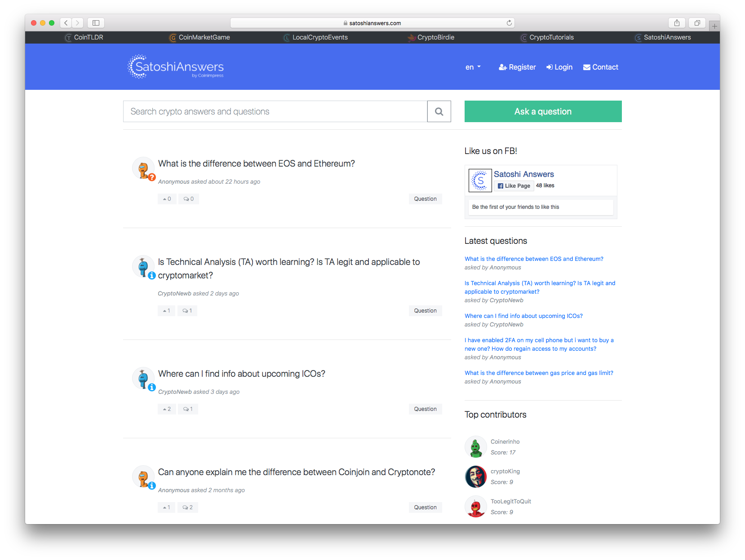Upvote the EOS and Ethereum question
Screen dimensions: 745x560
click(167, 198)
